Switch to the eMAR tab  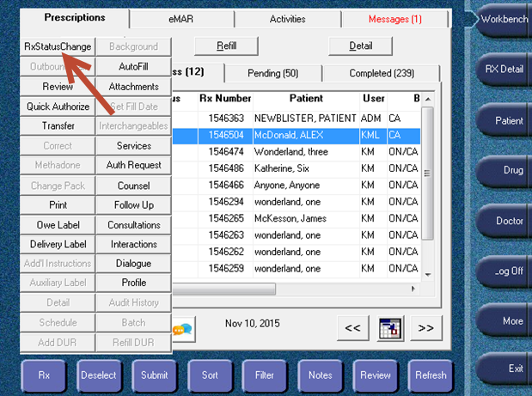pos(181,19)
